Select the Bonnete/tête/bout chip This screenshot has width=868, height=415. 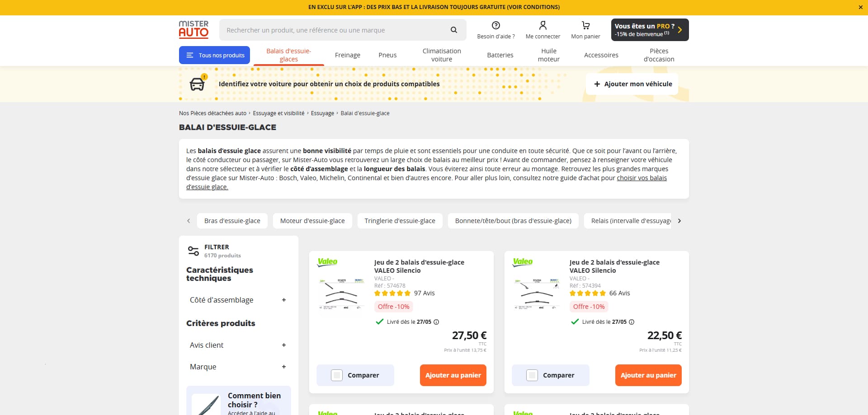[x=513, y=221]
